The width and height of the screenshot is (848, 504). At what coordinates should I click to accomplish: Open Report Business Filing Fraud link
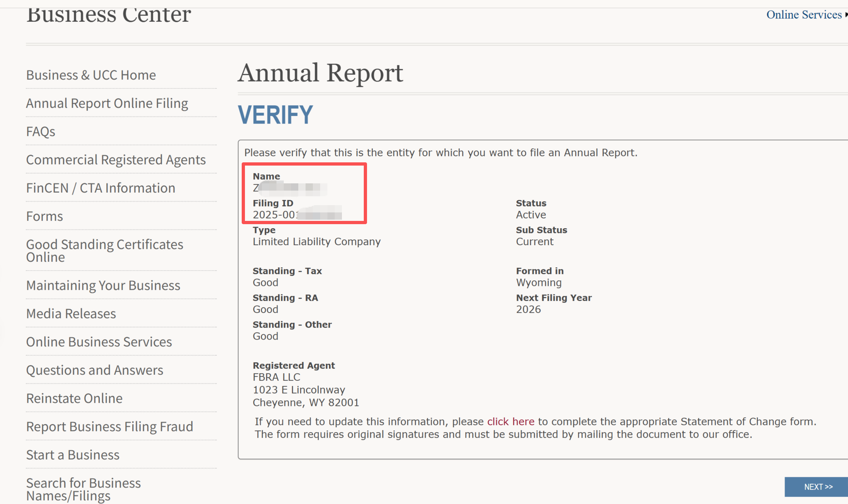(x=110, y=427)
